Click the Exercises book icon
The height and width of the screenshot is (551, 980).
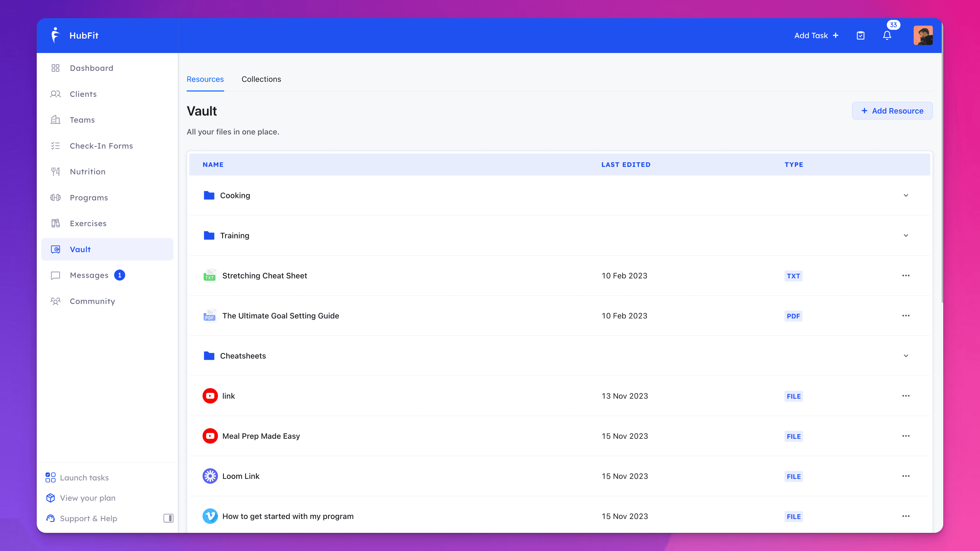pyautogui.click(x=56, y=223)
